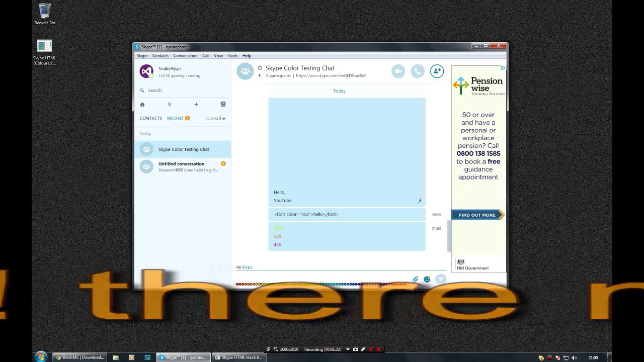This screenshot has width=644, height=362.
Task: Click the taskbar clock showing 21:00
Action: click(x=593, y=358)
